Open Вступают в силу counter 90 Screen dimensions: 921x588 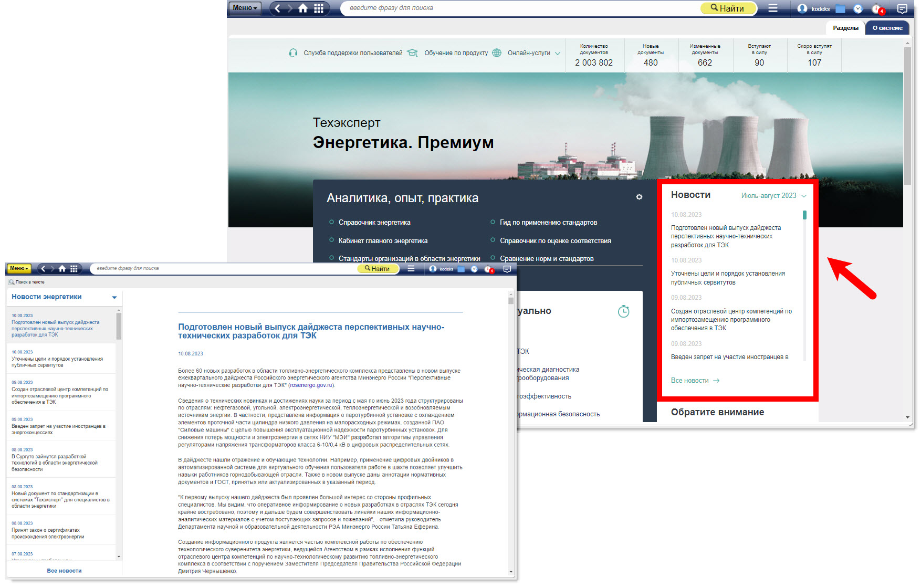pyautogui.click(x=759, y=55)
